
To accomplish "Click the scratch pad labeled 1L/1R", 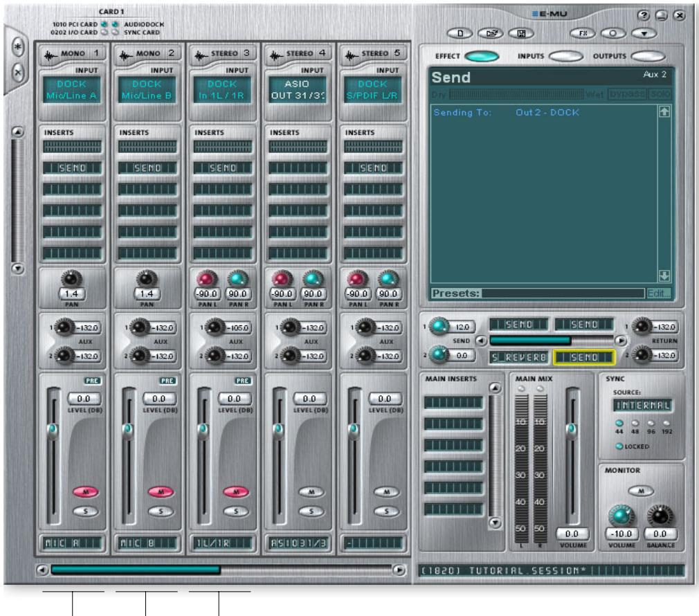I will (223, 543).
